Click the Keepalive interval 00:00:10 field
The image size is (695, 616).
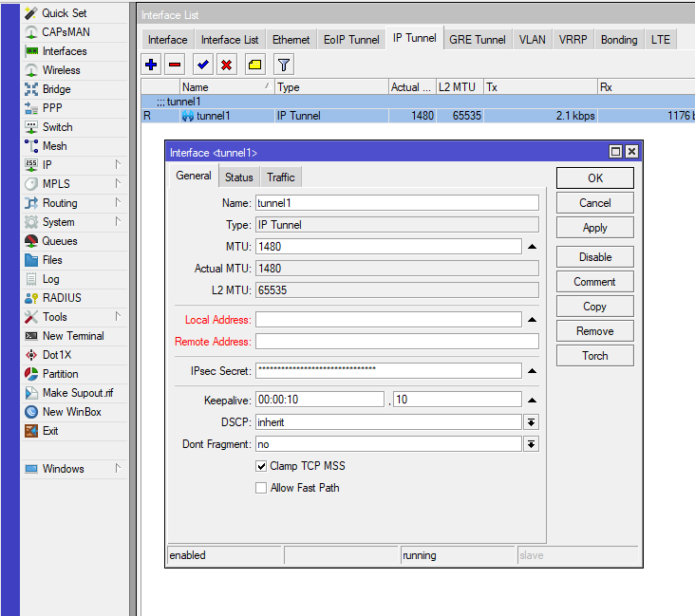(320, 400)
